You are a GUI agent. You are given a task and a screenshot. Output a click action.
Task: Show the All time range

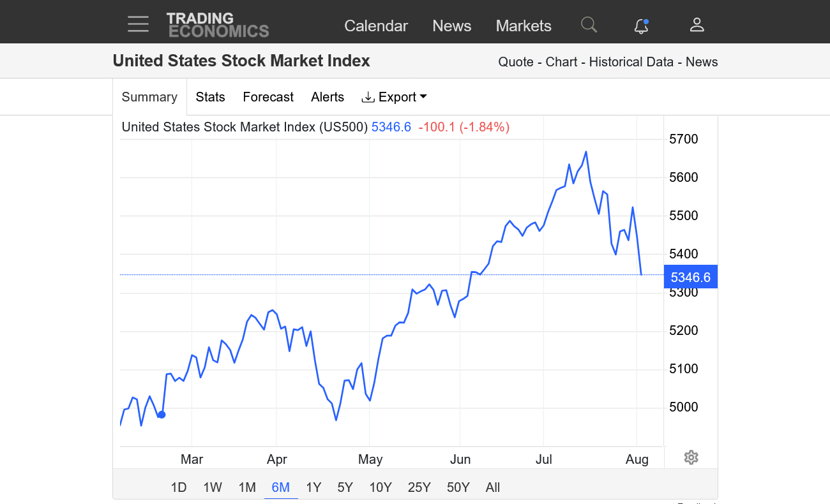(x=493, y=487)
